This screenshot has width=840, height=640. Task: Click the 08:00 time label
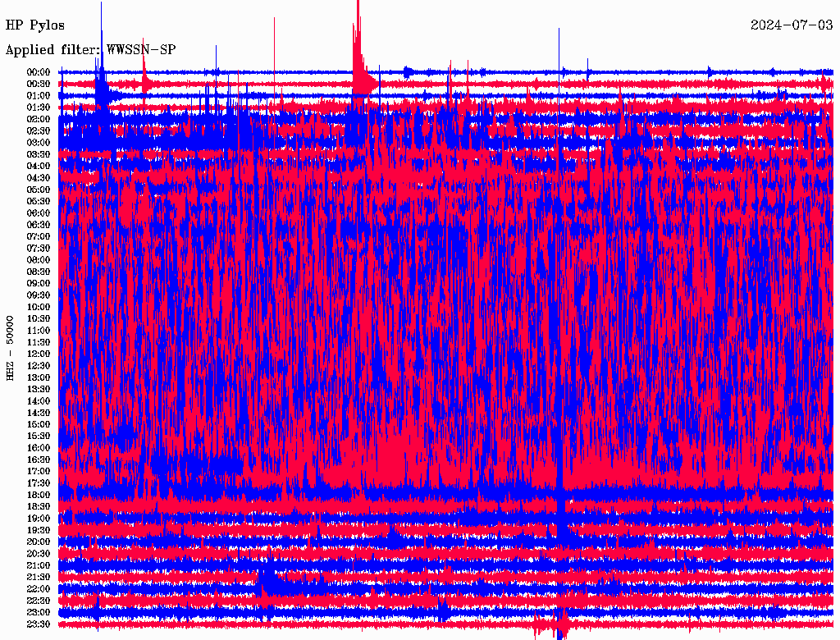coord(38,260)
